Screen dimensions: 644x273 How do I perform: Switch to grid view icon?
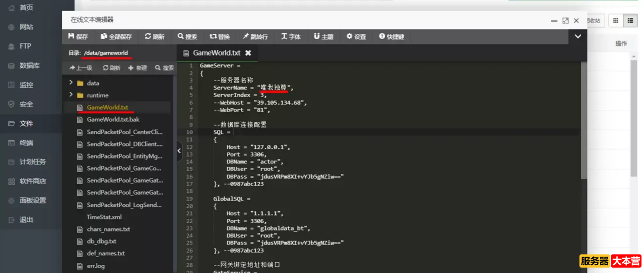point(616,20)
